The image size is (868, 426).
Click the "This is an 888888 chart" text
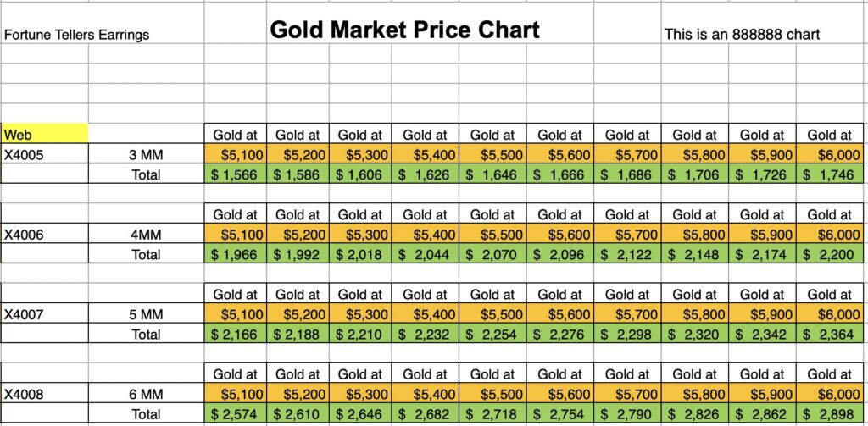point(741,35)
